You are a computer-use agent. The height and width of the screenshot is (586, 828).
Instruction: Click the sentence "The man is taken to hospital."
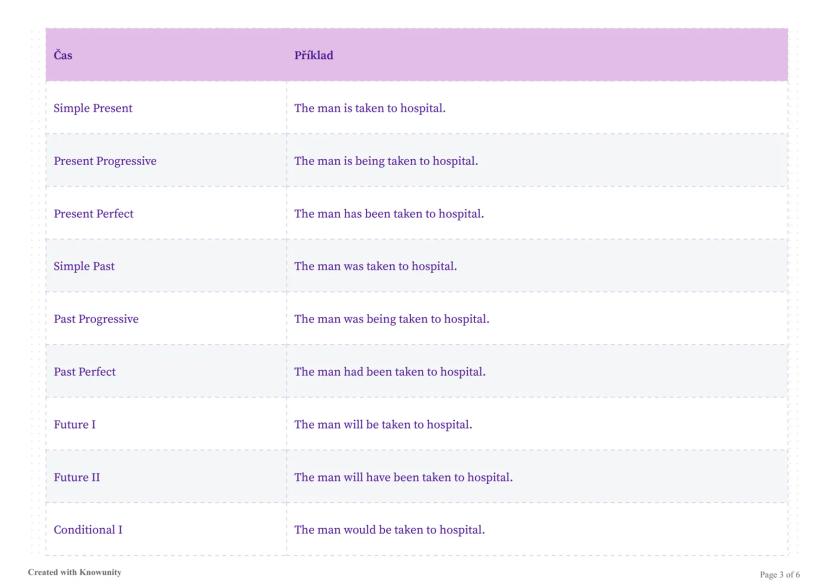[x=369, y=108]
